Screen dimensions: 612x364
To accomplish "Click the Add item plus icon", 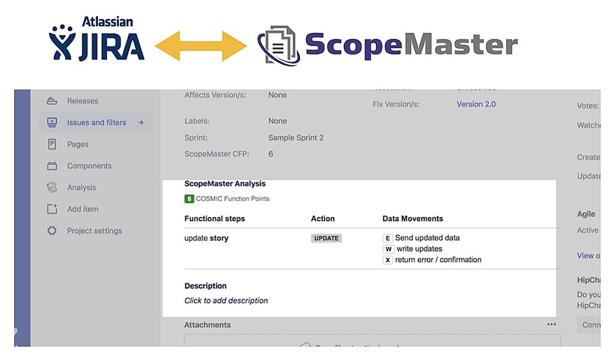I will pyautogui.click(x=52, y=209).
